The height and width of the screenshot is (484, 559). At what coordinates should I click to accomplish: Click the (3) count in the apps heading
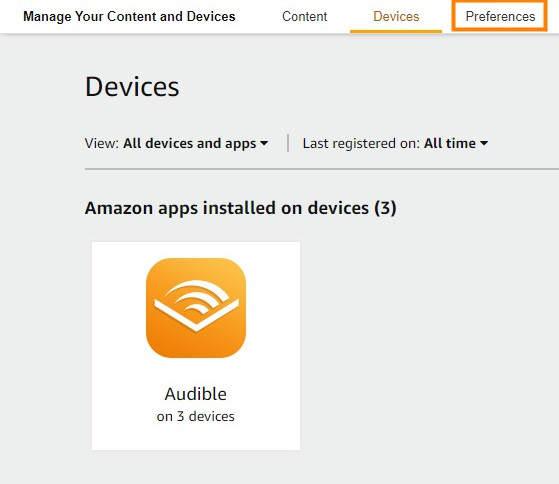click(x=385, y=208)
